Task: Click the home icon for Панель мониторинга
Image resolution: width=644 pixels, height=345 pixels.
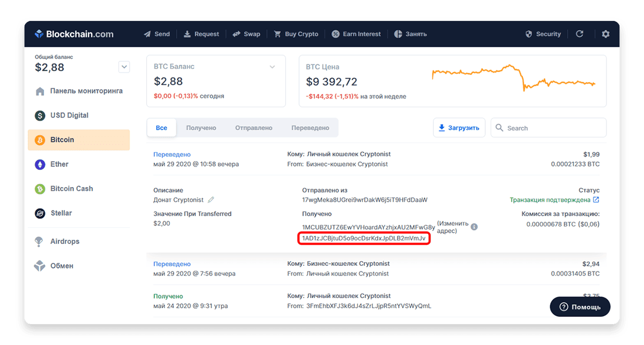Action: 40,91
